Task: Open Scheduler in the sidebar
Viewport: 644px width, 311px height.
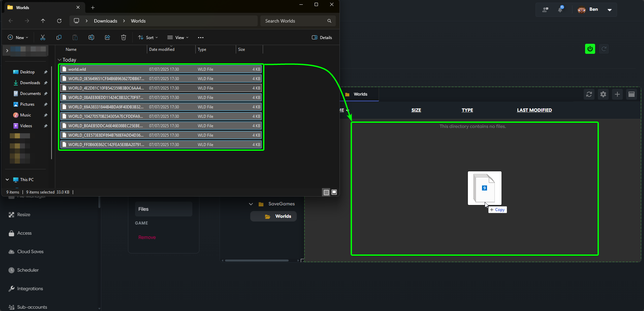Action: [x=28, y=270]
